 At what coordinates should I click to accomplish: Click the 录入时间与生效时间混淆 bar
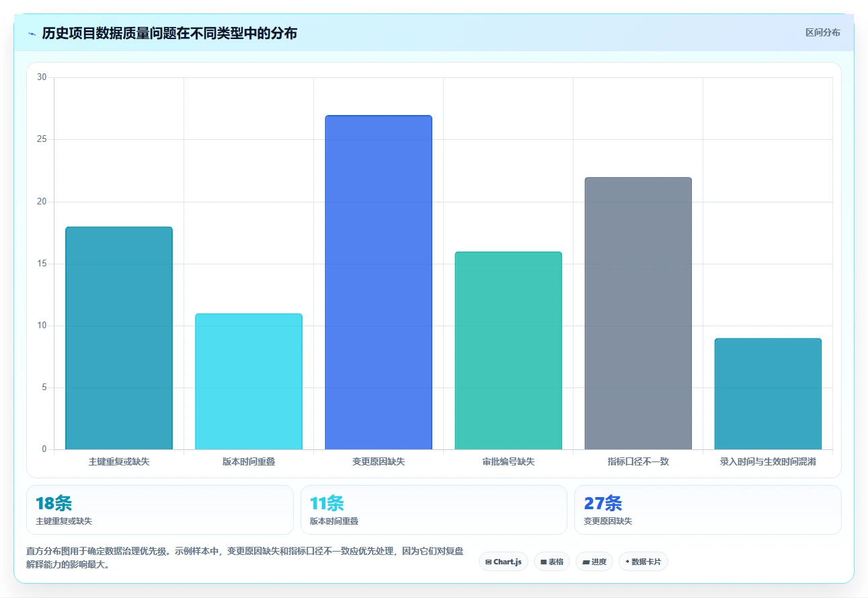click(768, 394)
